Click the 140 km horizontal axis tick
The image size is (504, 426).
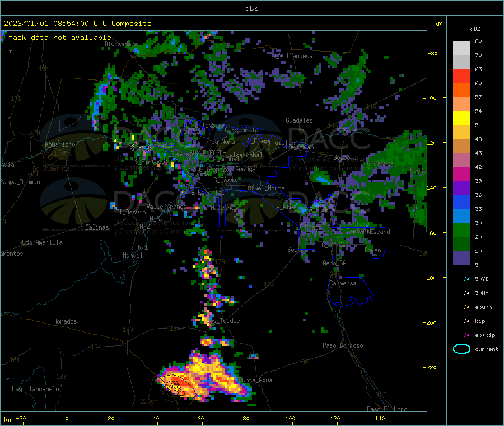(380, 419)
